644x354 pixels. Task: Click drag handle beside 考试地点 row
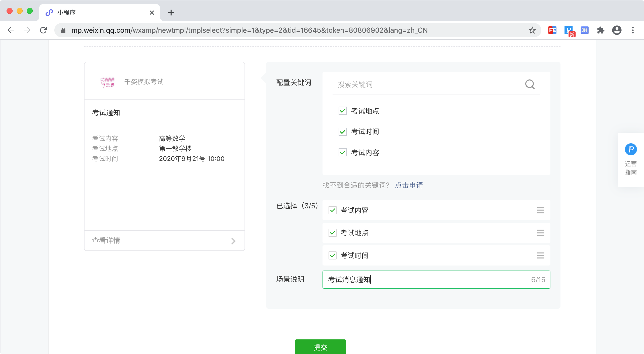(541, 233)
